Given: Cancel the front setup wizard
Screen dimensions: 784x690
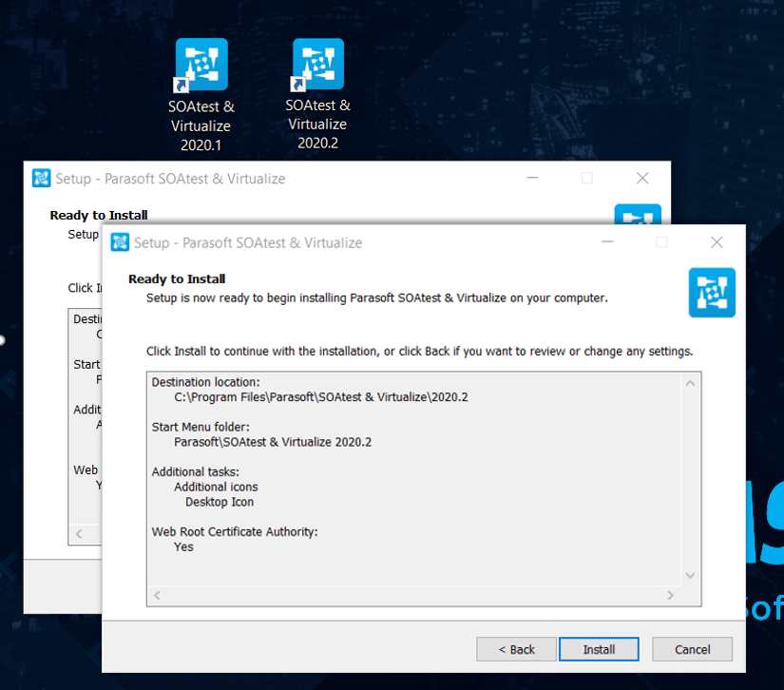Looking at the screenshot, I should (x=692, y=649).
